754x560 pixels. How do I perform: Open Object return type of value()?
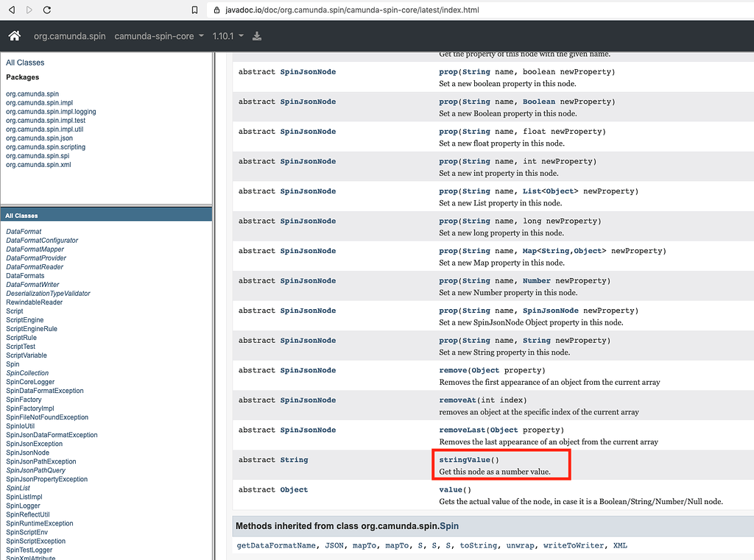click(294, 489)
